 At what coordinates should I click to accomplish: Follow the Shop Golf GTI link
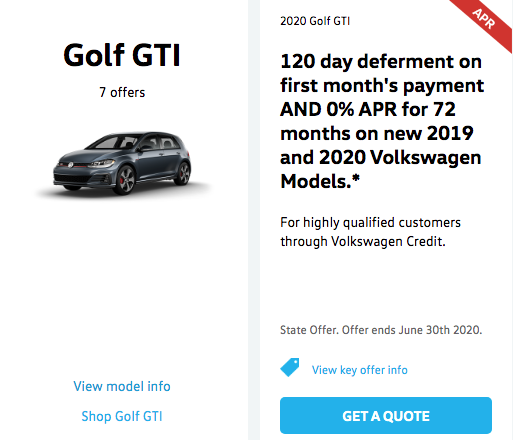122,416
